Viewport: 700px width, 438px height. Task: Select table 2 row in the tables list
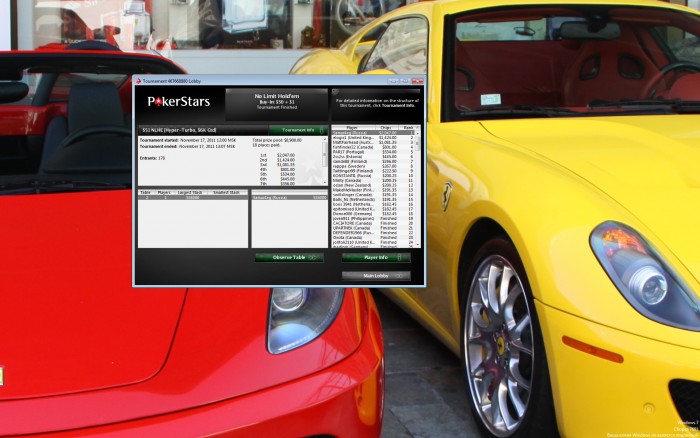pyautogui.click(x=193, y=197)
